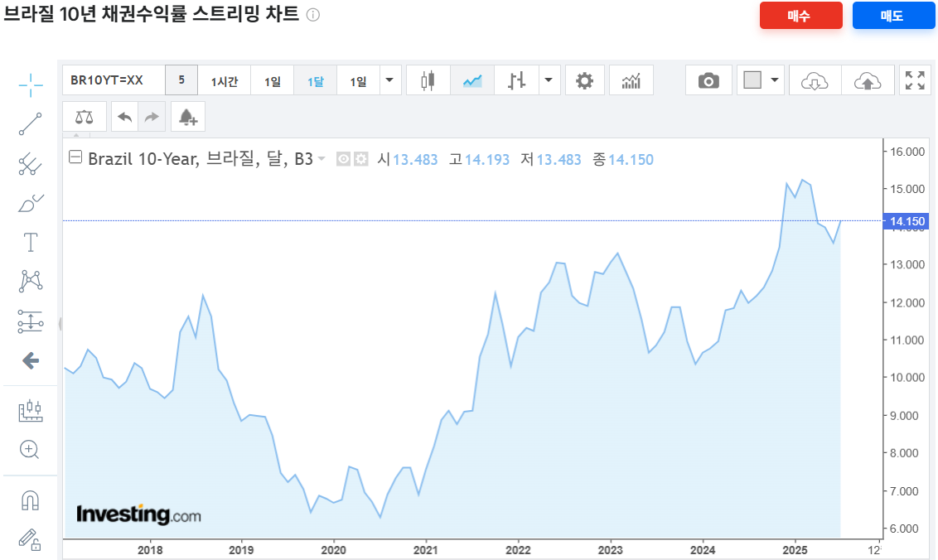Switch to candlestick chart type
The height and width of the screenshot is (560, 938).
click(428, 80)
